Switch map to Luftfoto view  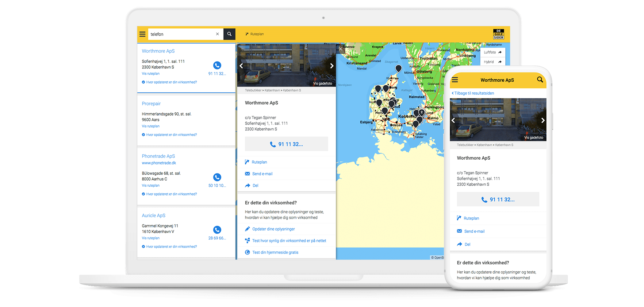[493, 52]
